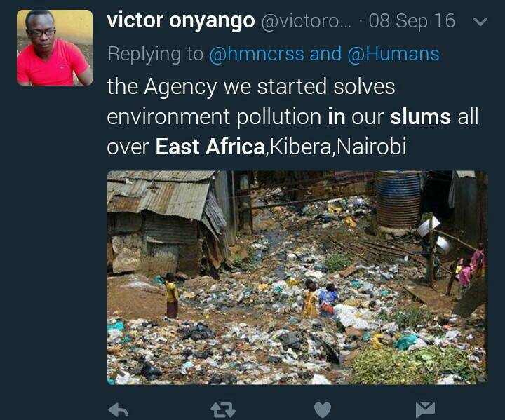Select the 08 Sep 16 timestamp
This screenshot has height=420, width=505.
point(412,21)
